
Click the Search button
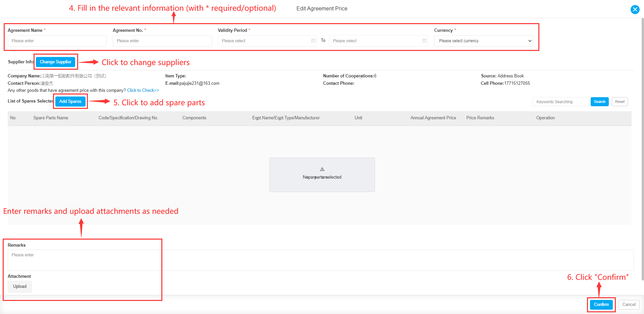[x=599, y=102]
